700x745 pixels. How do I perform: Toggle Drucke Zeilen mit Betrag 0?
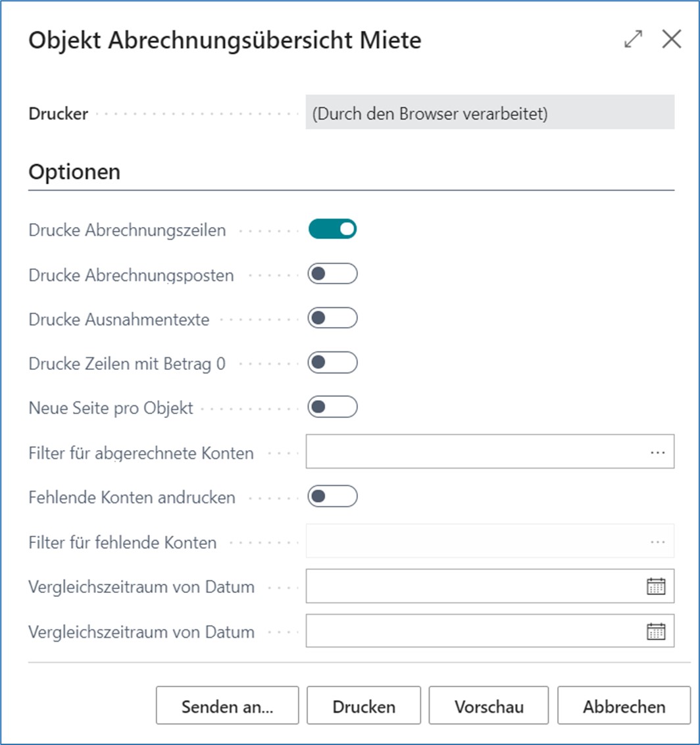[x=332, y=363]
